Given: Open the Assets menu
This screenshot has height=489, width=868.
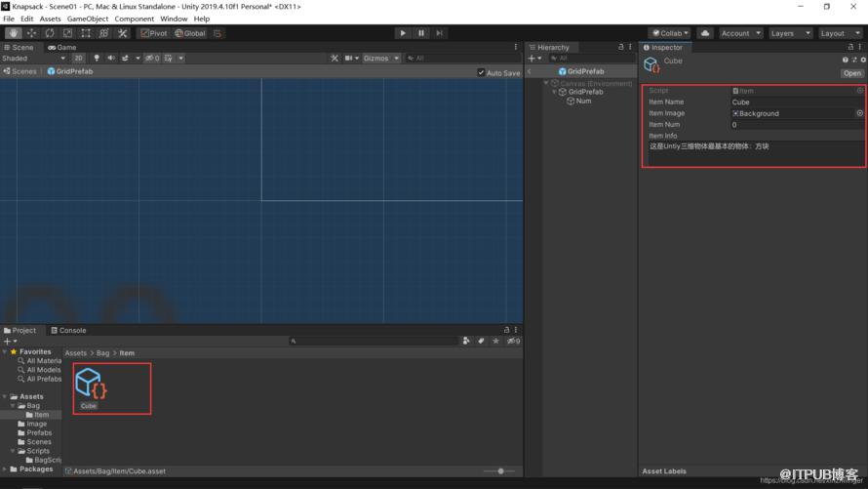Looking at the screenshot, I should click(x=50, y=19).
